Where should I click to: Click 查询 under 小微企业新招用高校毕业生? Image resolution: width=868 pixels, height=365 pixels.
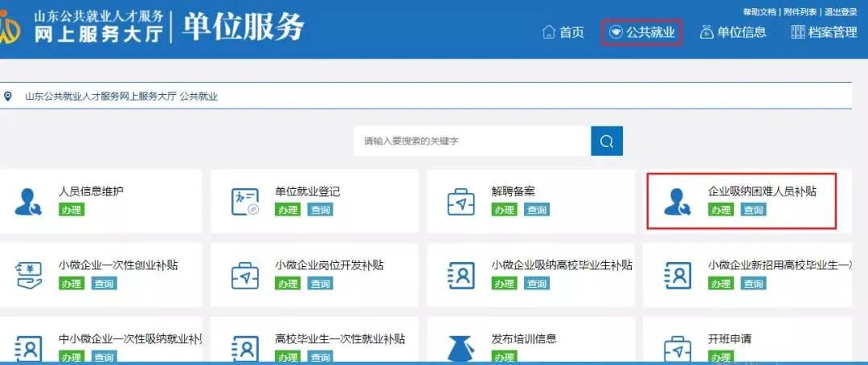(x=753, y=284)
